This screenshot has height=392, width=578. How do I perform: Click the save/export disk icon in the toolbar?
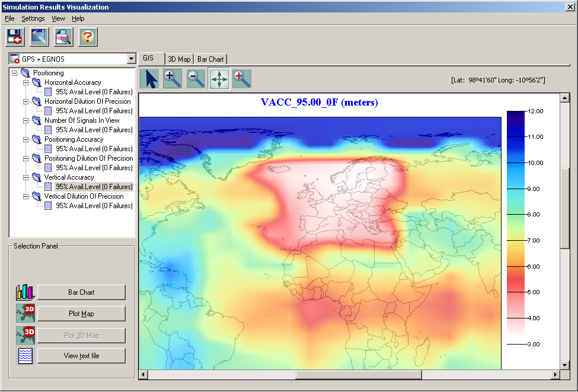(15, 37)
